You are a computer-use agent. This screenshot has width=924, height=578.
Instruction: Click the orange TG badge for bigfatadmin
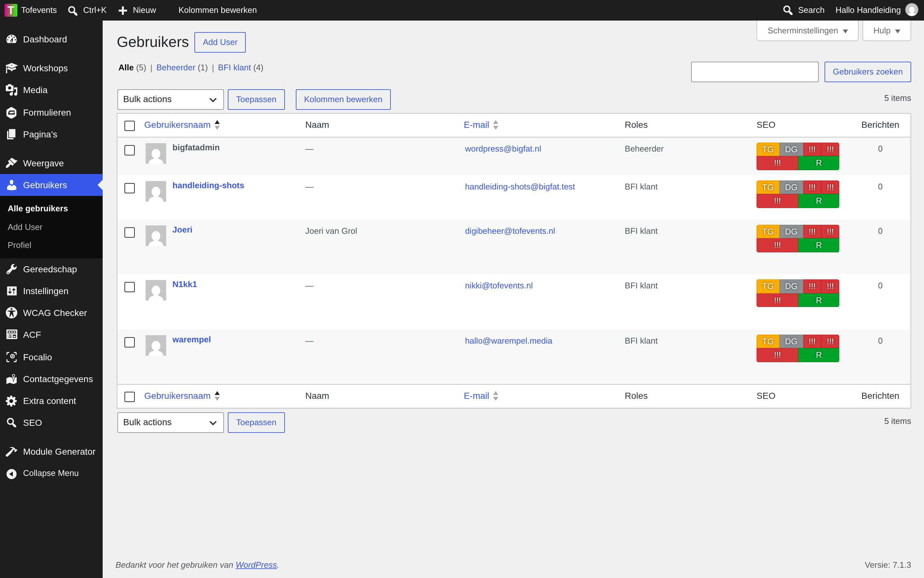pos(767,149)
